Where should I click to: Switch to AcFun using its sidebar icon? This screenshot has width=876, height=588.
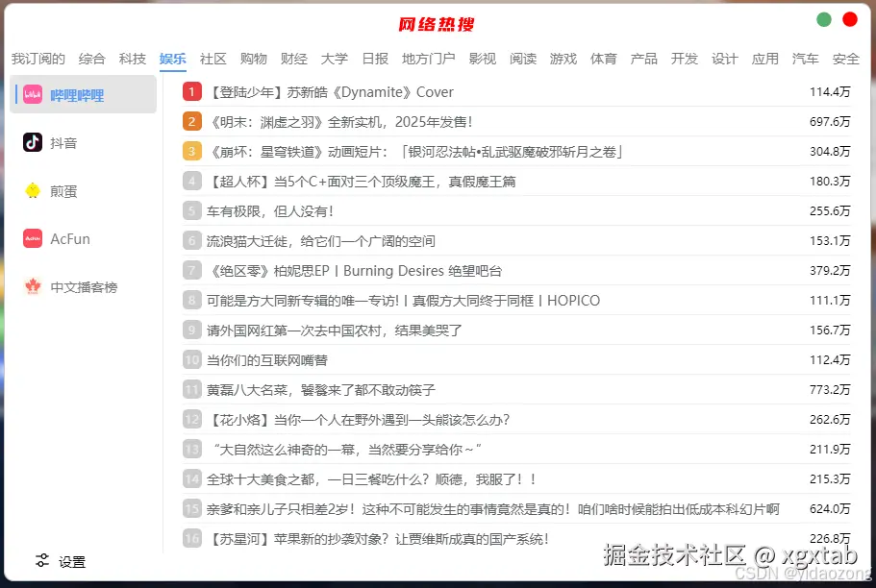pyautogui.click(x=33, y=238)
